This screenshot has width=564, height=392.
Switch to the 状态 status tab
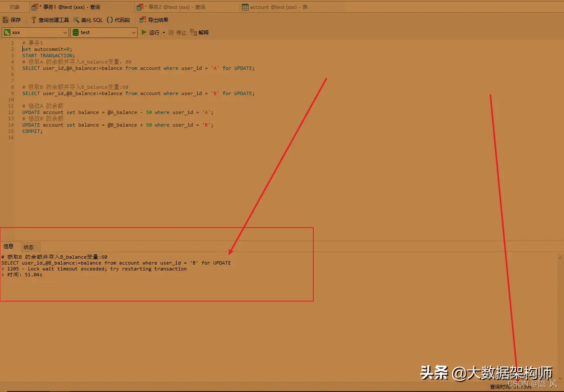click(x=29, y=247)
